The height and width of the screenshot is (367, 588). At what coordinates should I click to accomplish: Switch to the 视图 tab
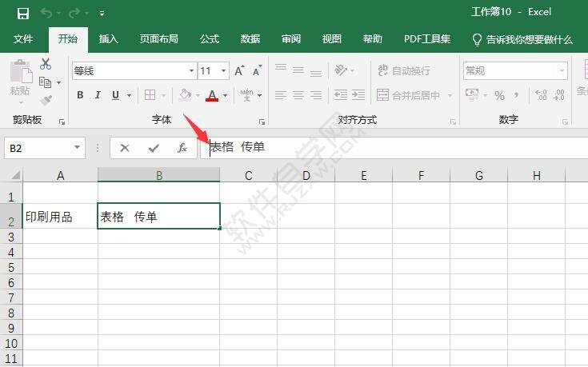[332, 39]
